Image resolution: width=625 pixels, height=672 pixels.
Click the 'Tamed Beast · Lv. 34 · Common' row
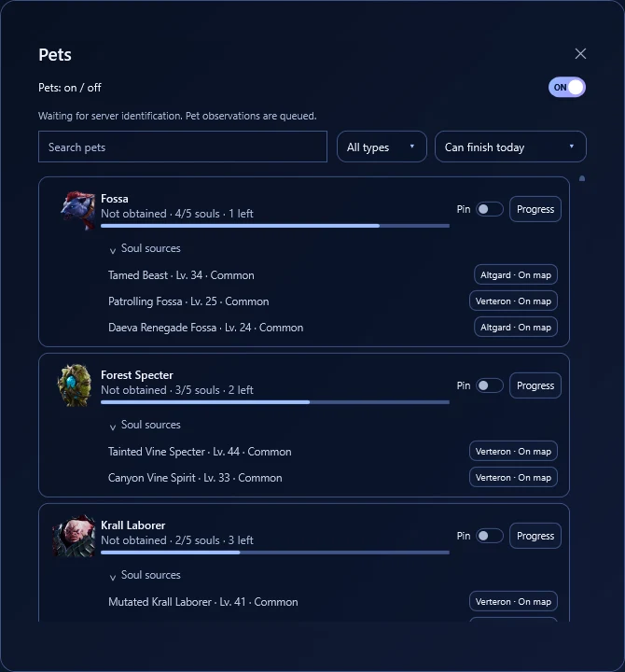(181, 275)
